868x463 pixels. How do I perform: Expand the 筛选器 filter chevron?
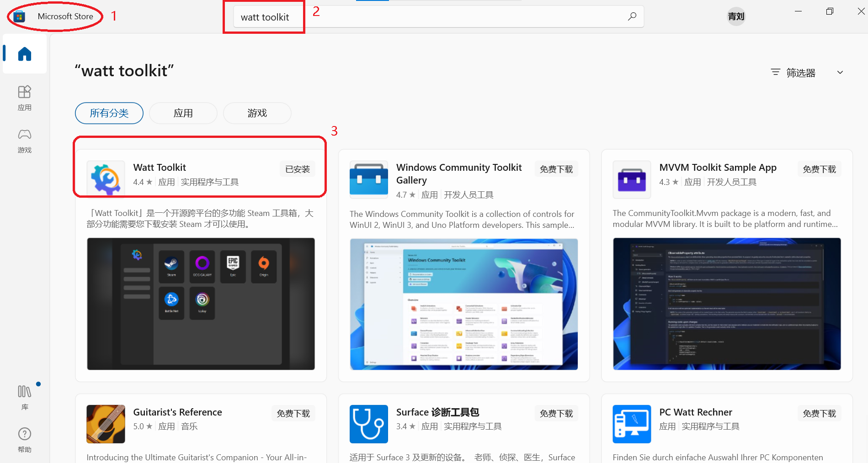tap(840, 72)
